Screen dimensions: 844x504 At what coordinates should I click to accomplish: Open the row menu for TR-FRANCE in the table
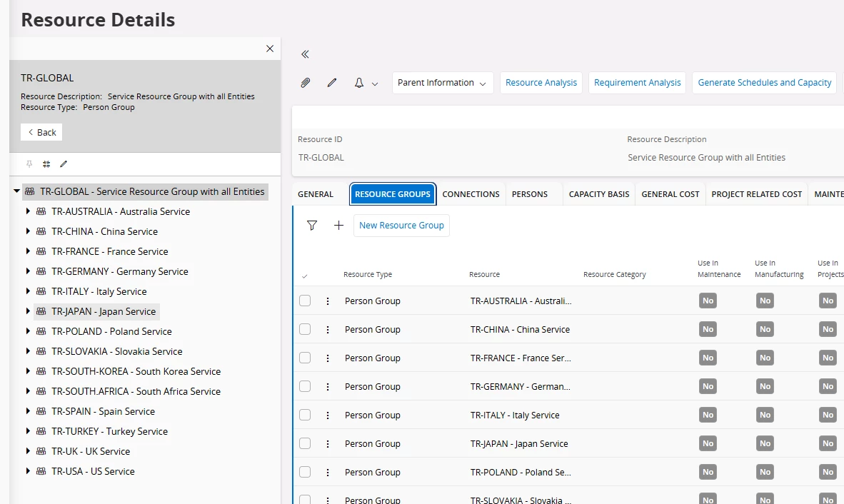tap(327, 358)
